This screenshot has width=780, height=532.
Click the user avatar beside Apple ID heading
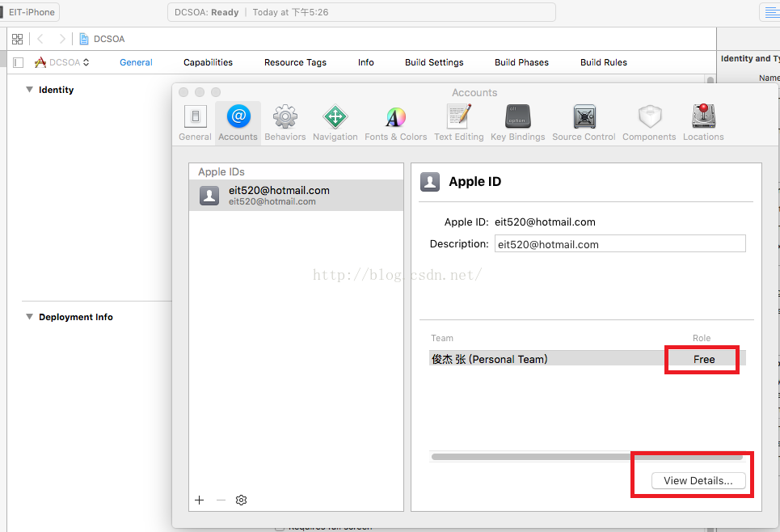[x=430, y=182]
